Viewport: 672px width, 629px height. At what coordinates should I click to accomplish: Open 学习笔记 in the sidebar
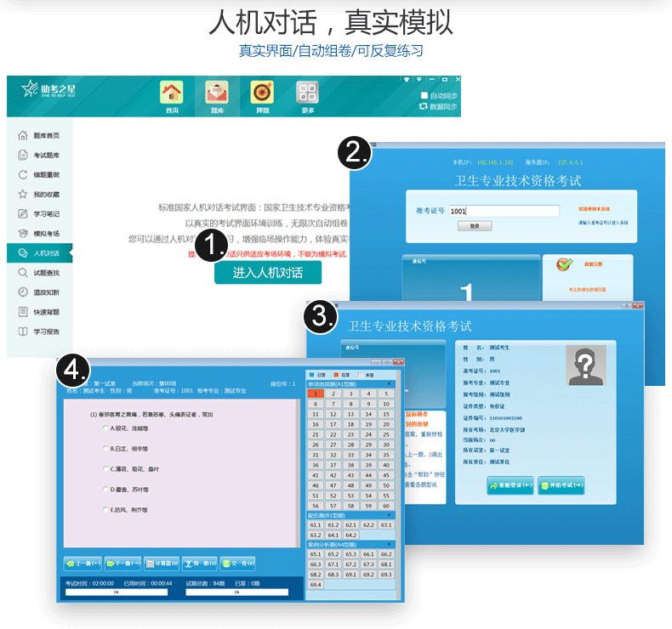[39, 213]
